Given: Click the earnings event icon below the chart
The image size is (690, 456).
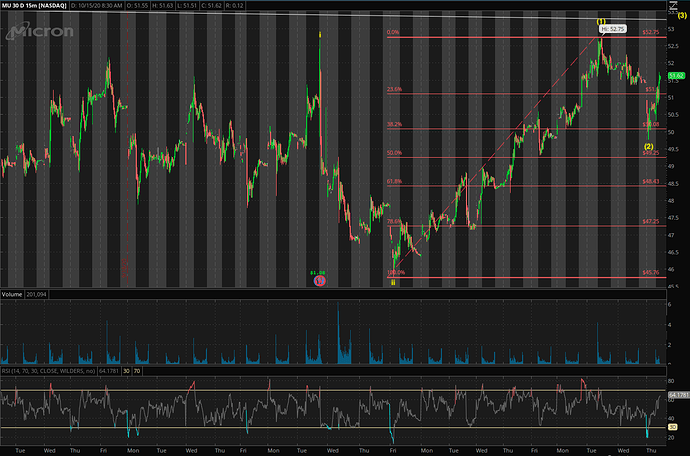Looking at the screenshot, I should coord(319,281).
